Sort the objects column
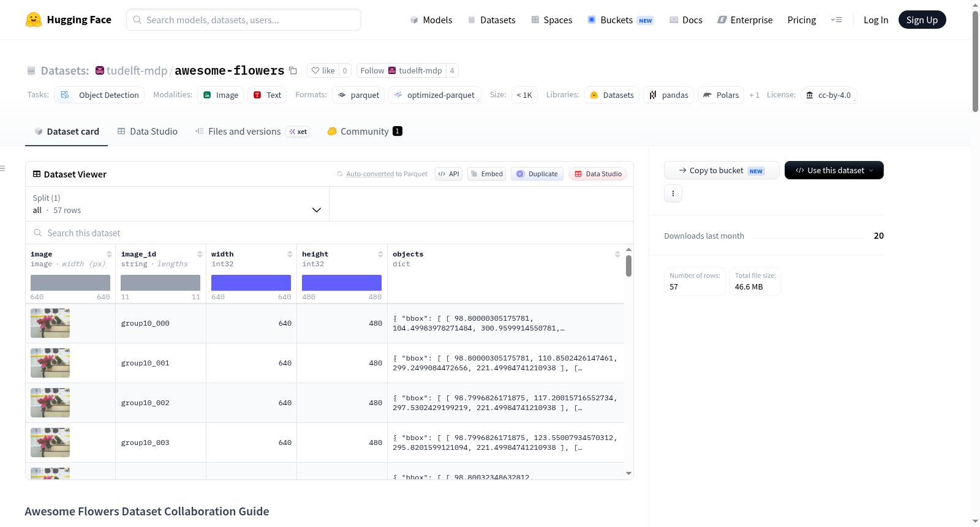The width and height of the screenshot is (980, 527). point(617,254)
